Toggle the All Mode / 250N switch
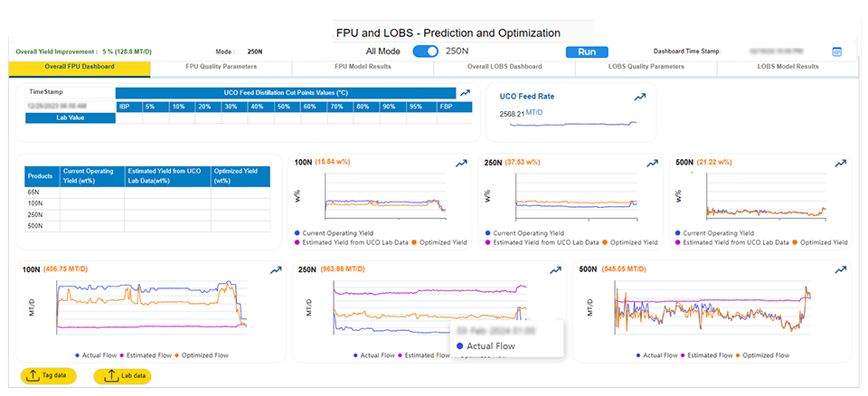This screenshot has width=868, height=396. click(x=425, y=52)
